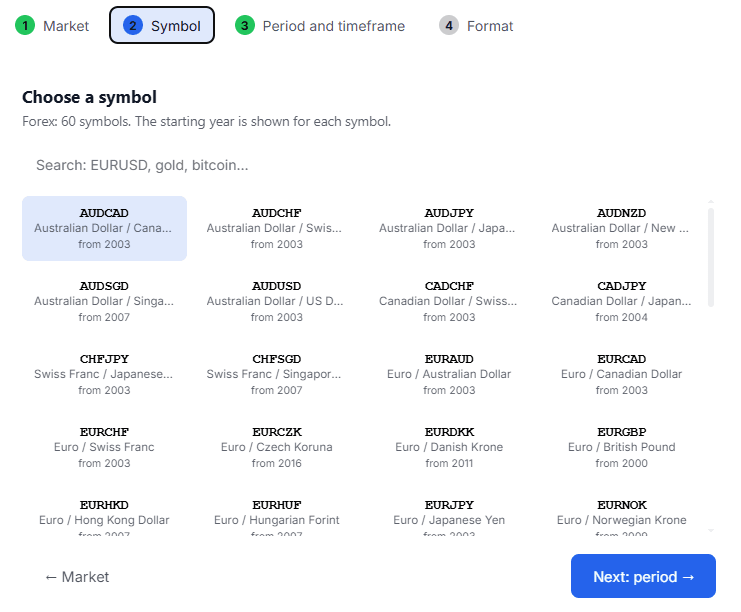Choose AUDSGD Australian Dollar / Singapore

pyautogui.click(x=104, y=302)
